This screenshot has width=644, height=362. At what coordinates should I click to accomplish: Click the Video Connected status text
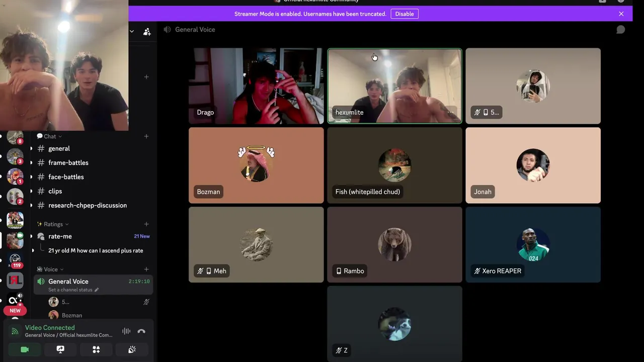(50, 327)
